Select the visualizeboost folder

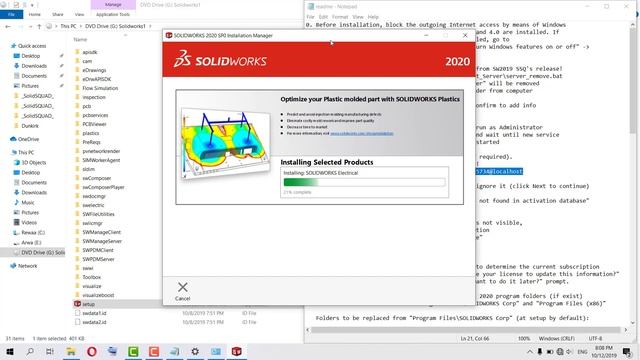[x=98, y=295]
